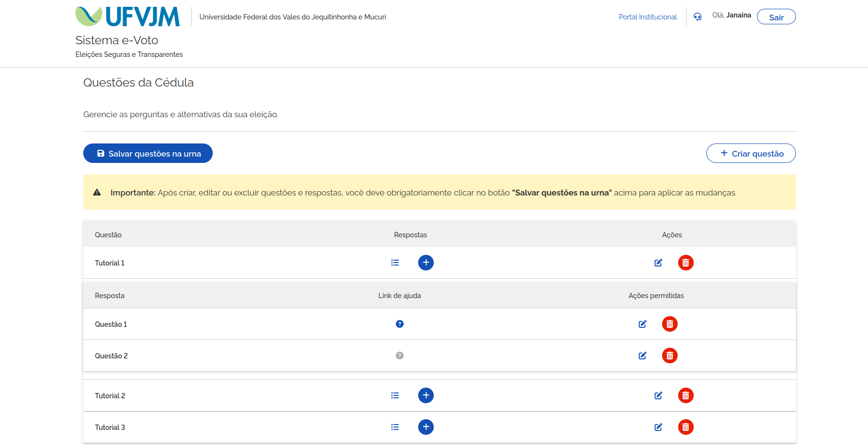Viewport: 868px width, 445px height.
Task: Expand answers list for Tutorial 3
Action: [x=395, y=427]
